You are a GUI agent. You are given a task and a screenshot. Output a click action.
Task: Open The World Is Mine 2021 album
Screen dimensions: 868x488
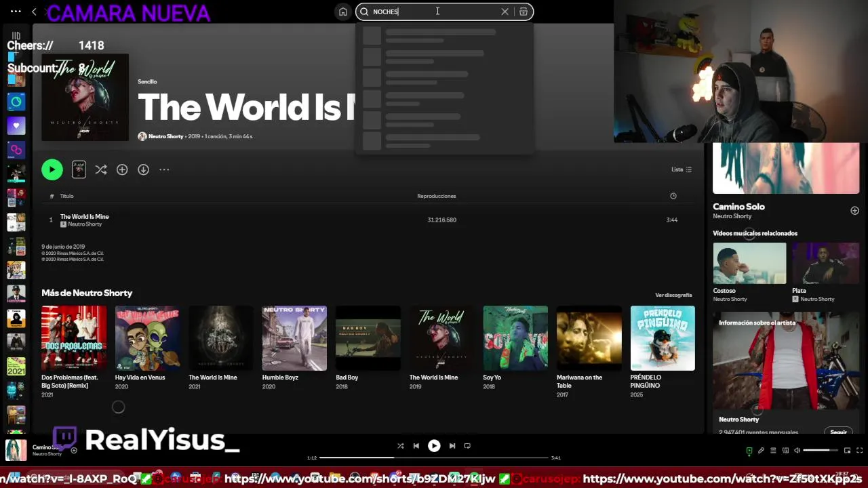click(221, 348)
